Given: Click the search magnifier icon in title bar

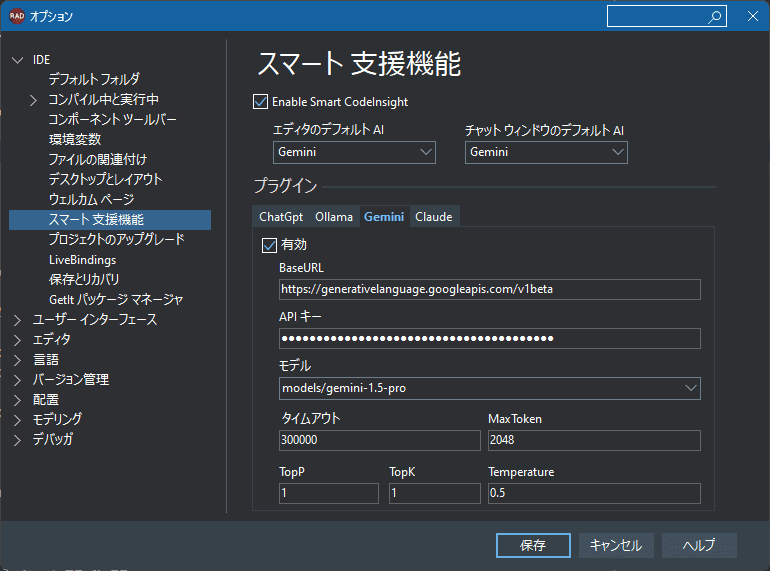Looking at the screenshot, I should [x=715, y=17].
